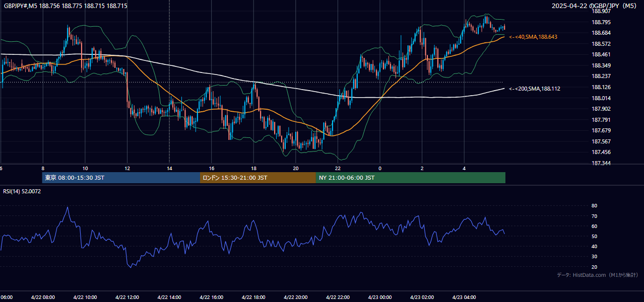Click hour label 10 under price chart

click(85, 168)
